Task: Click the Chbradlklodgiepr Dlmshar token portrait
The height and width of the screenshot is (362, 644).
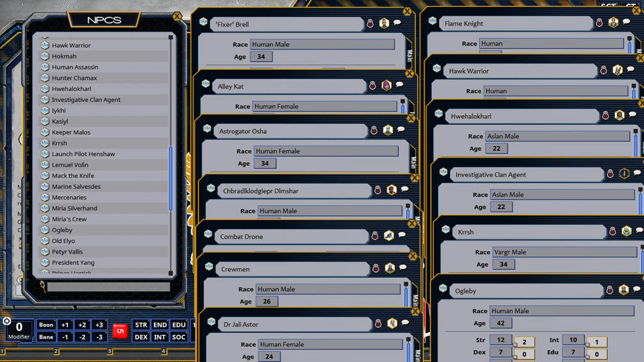Action: click(391, 190)
